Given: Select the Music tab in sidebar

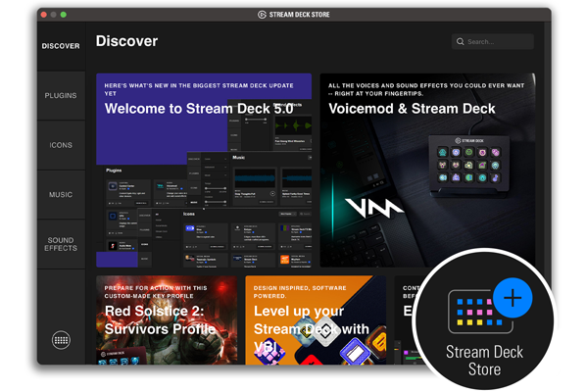Looking at the screenshot, I should [61, 195].
